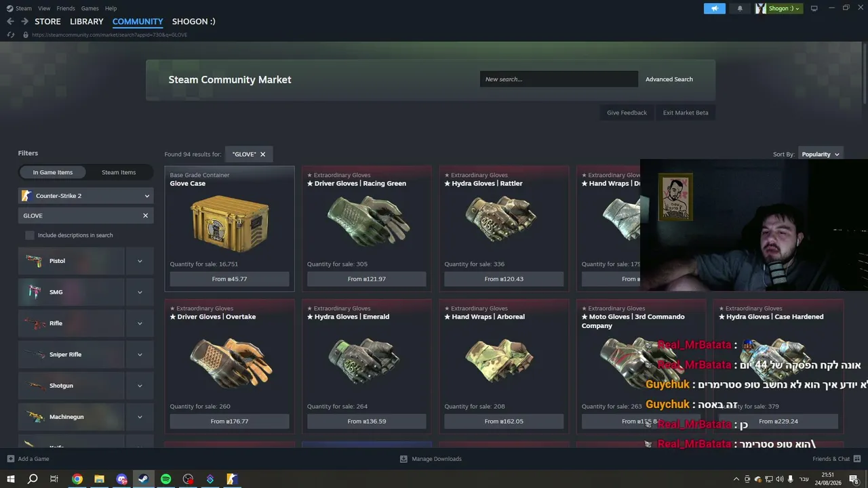Open the Windows notification center

pyautogui.click(x=854, y=479)
